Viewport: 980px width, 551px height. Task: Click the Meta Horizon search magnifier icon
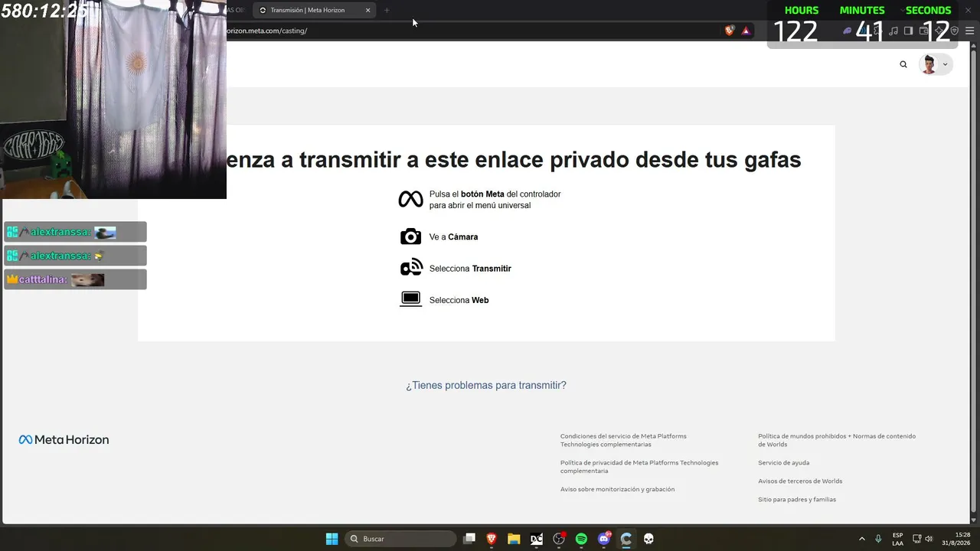(x=903, y=64)
